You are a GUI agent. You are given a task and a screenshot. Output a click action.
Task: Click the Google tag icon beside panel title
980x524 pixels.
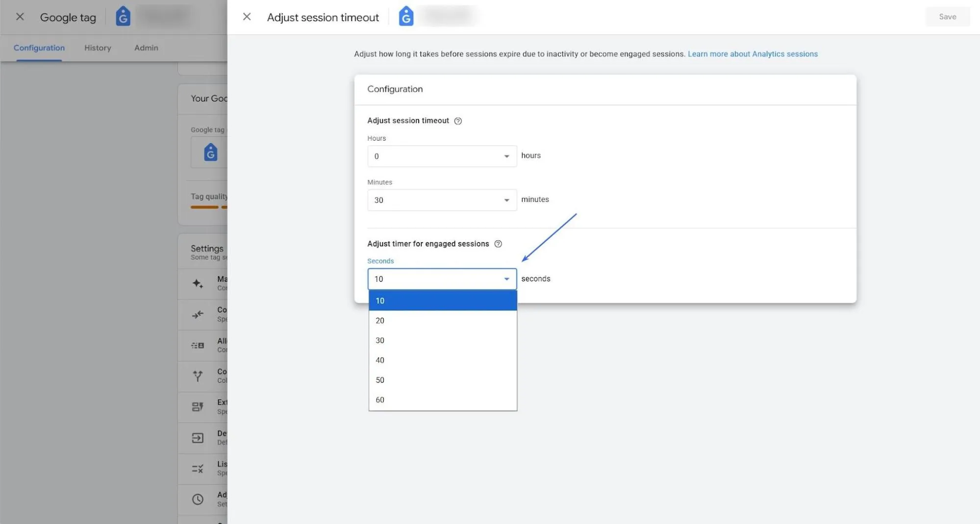pos(406,16)
